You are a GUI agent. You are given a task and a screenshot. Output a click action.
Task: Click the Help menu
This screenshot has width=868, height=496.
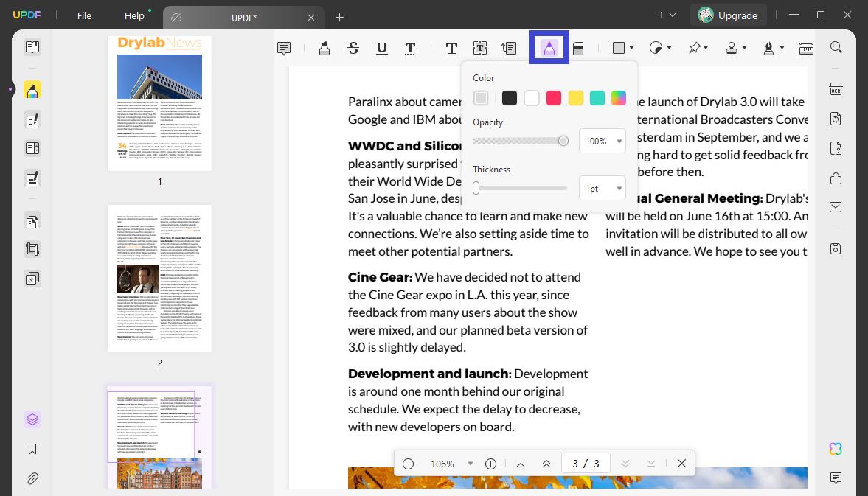pos(134,15)
